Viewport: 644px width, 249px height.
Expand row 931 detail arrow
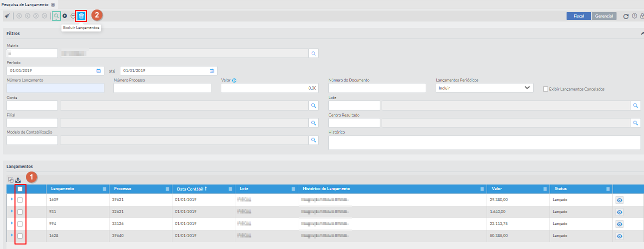[x=11, y=211]
